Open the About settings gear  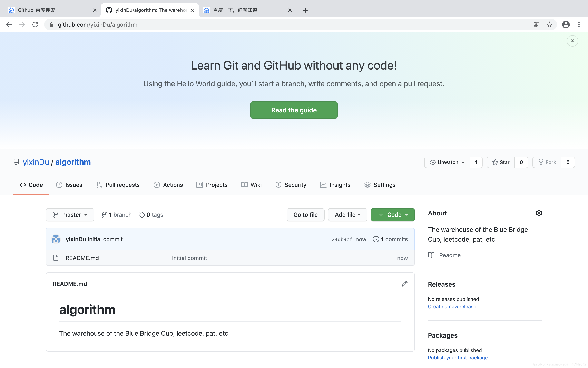click(x=539, y=213)
